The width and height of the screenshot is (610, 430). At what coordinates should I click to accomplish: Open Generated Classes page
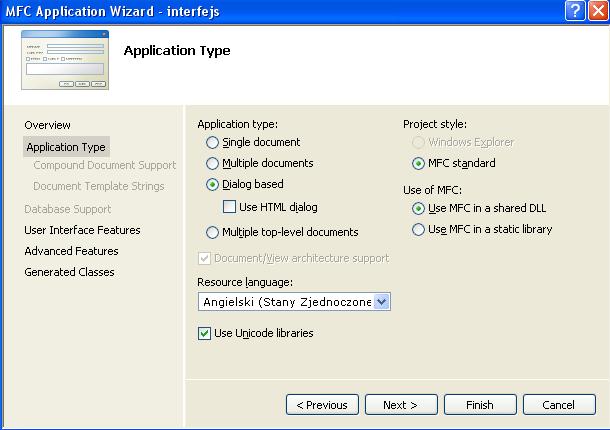coord(69,272)
